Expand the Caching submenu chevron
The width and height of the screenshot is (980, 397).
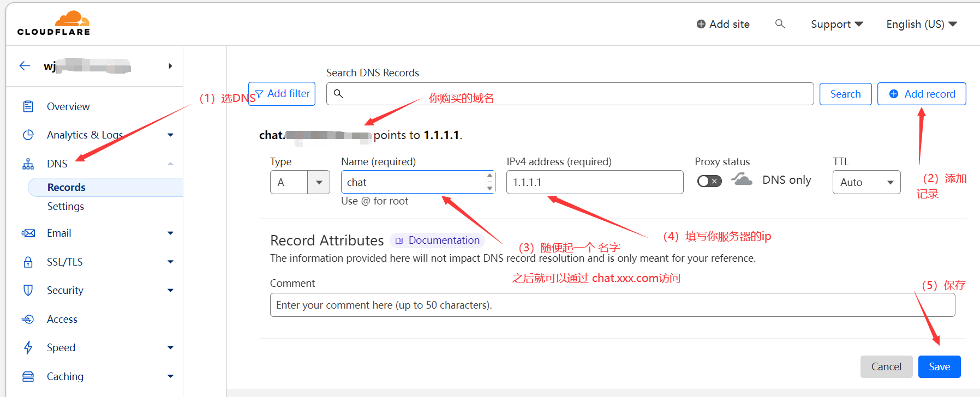(170, 376)
